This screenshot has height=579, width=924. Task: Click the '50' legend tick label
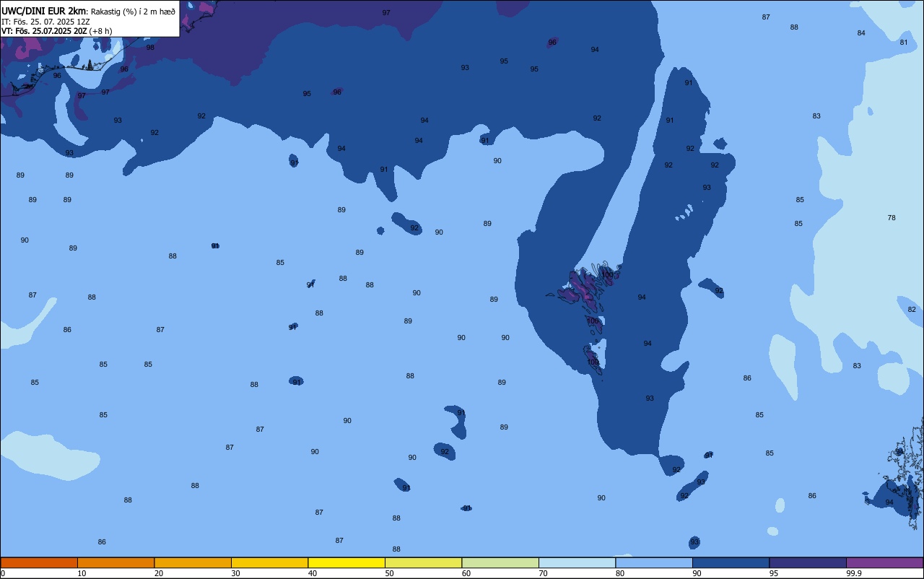point(389,573)
